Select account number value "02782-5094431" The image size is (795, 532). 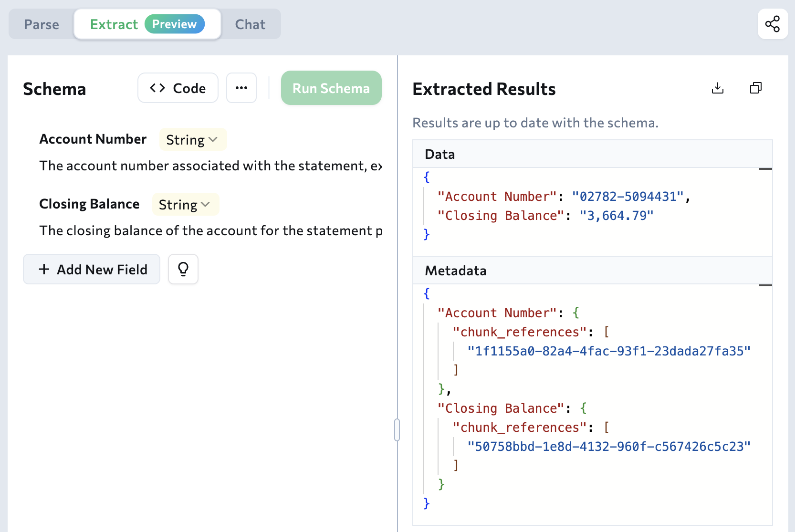click(x=628, y=197)
